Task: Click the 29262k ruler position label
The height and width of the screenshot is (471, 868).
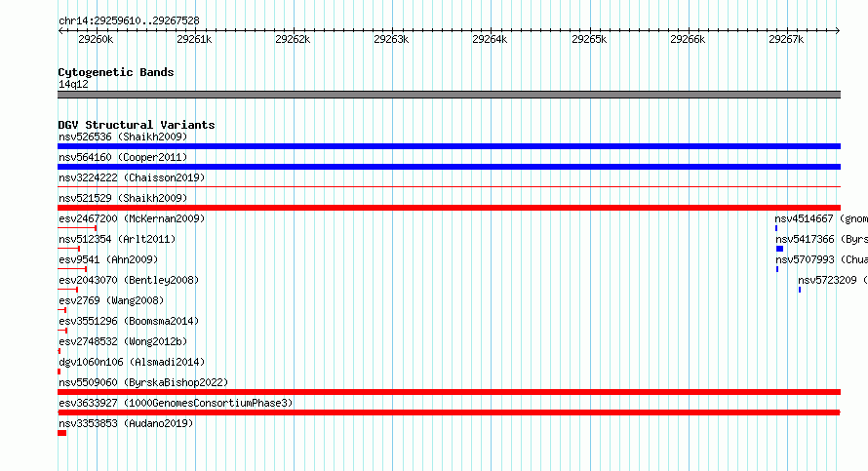Action: (293, 39)
